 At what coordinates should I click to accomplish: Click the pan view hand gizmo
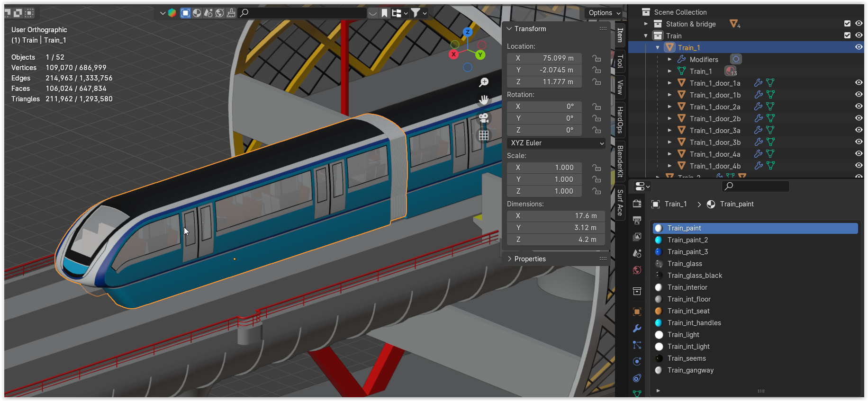(484, 100)
